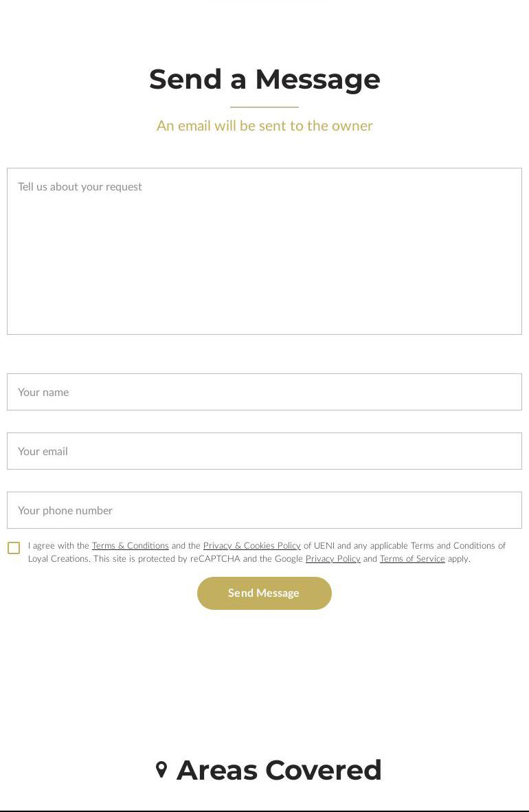Click the black line below Areas Covered

(x=264, y=811)
